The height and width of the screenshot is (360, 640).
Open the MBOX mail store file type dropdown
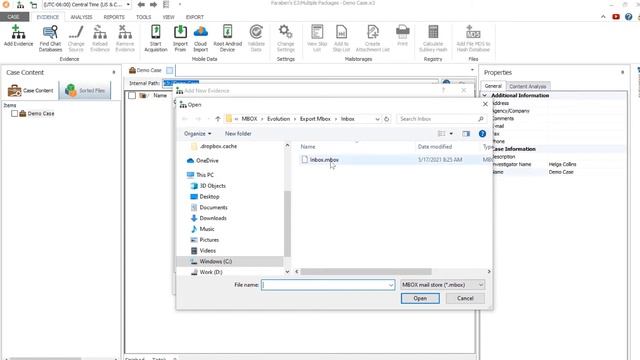442,284
